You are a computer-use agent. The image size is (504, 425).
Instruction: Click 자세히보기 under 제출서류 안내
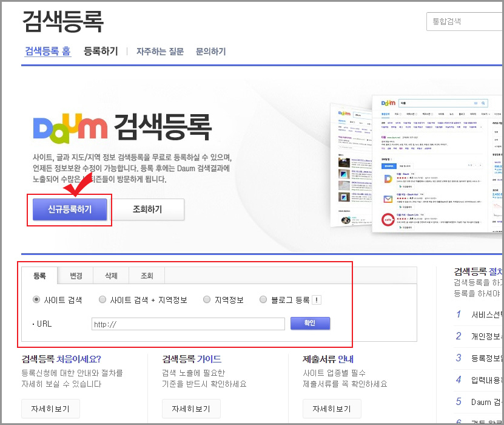tap(332, 409)
